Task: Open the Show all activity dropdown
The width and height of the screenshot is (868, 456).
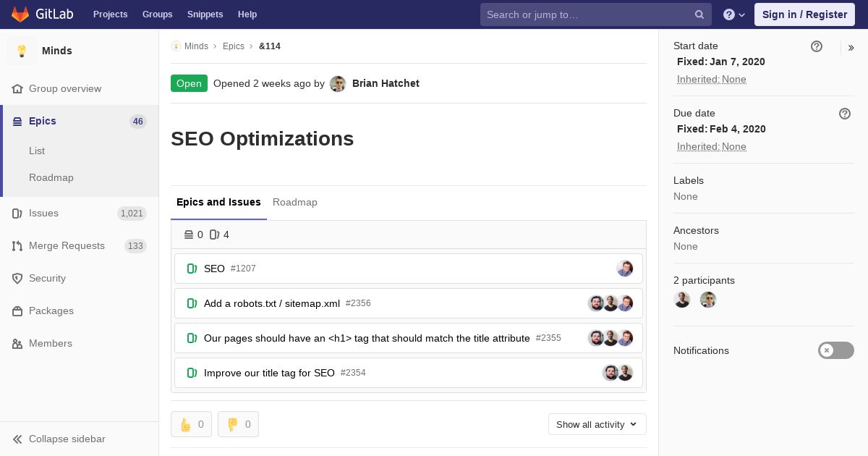Action: [597, 424]
